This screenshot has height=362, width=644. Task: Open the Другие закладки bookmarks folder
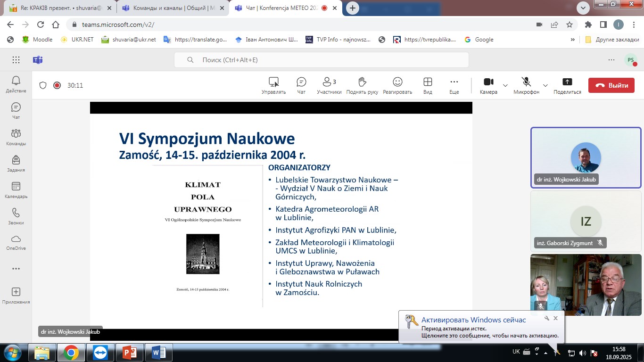[612, 40]
